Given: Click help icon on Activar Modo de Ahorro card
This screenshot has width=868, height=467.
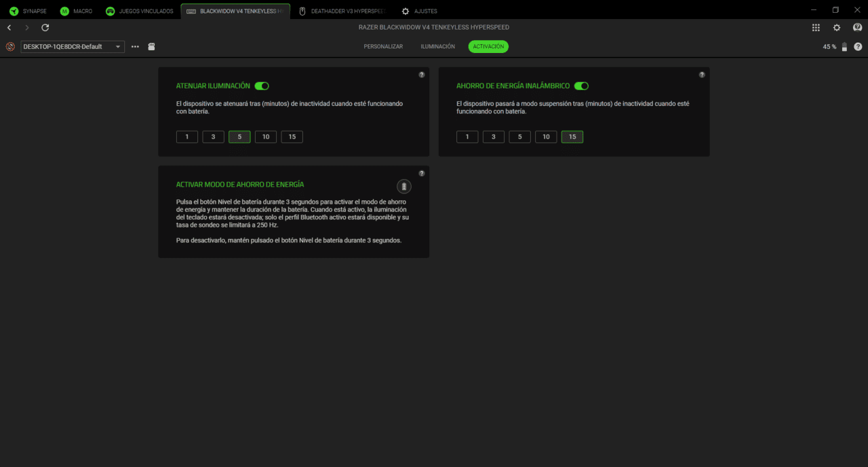Looking at the screenshot, I should point(422,173).
